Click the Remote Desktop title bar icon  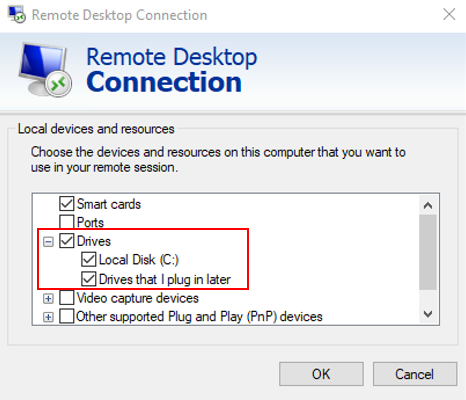(17, 14)
